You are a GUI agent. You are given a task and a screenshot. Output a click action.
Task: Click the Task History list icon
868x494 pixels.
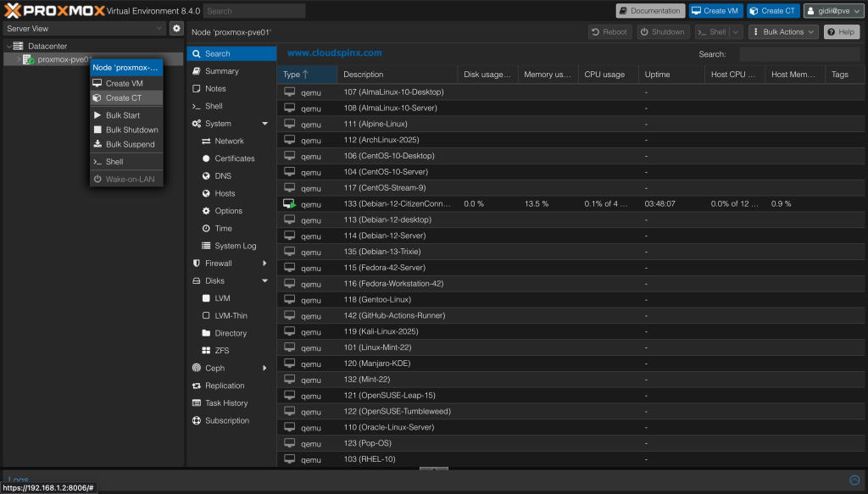(x=197, y=403)
